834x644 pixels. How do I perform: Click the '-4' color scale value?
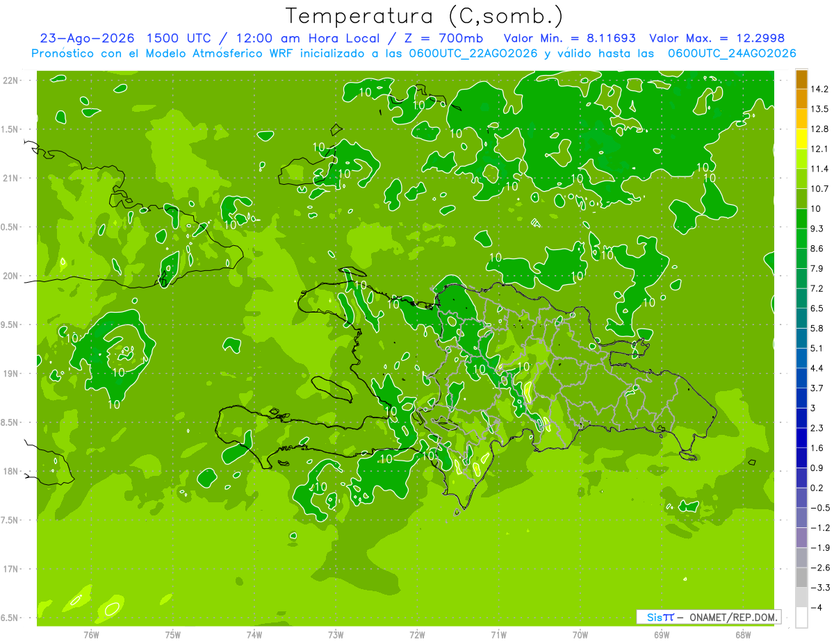click(x=817, y=607)
